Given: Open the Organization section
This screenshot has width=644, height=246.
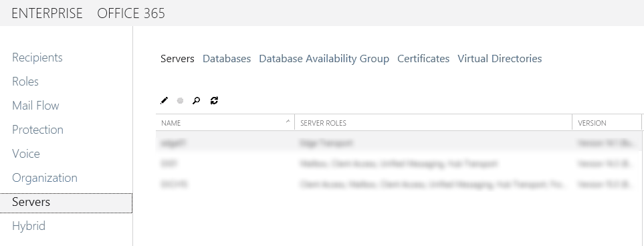Looking at the screenshot, I should (45, 178).
